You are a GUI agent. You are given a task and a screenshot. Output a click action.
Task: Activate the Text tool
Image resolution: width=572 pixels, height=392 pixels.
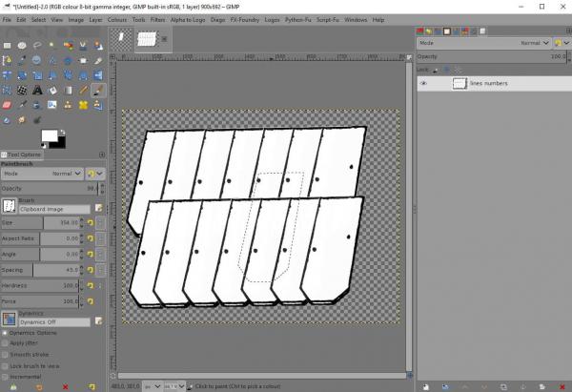coord(37,90)
